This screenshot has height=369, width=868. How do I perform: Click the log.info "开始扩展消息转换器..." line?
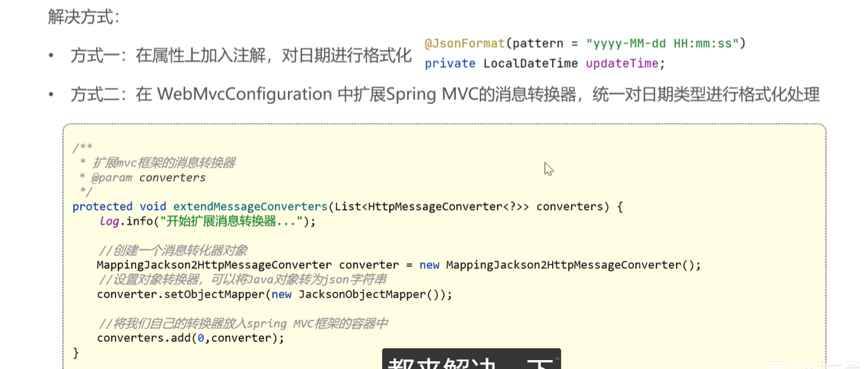coord(207,221)
